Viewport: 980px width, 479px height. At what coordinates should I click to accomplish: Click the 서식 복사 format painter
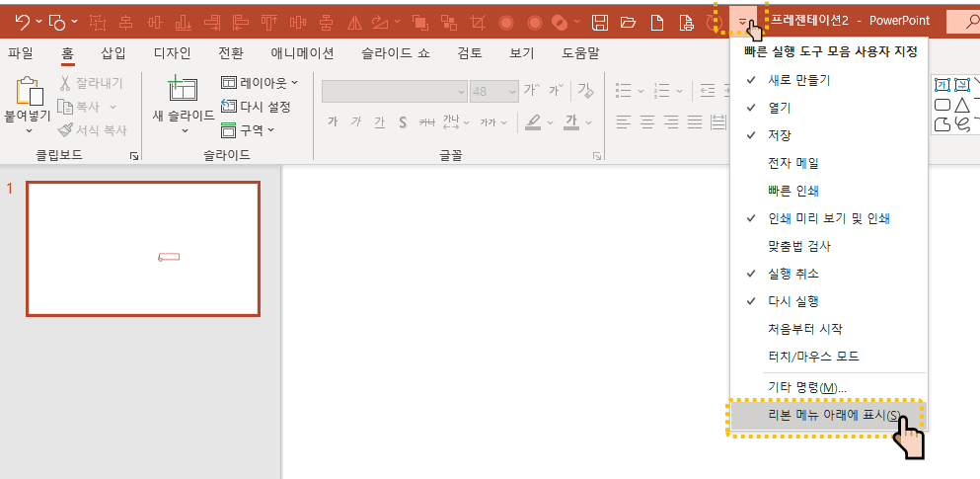93,130
